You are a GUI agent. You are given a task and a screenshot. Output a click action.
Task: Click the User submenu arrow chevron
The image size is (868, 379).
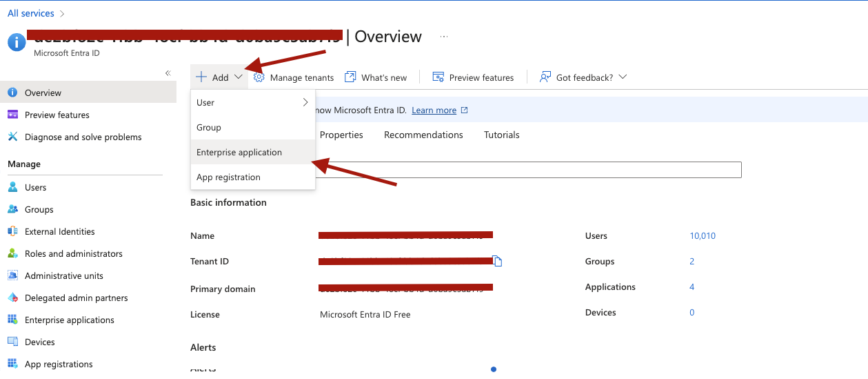point(305,102)
